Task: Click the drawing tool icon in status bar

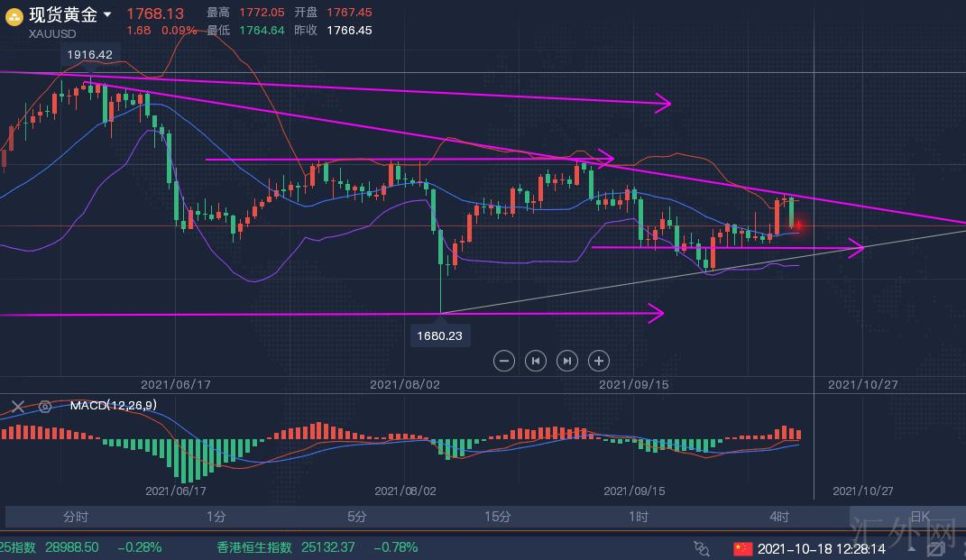Action: 702,547
